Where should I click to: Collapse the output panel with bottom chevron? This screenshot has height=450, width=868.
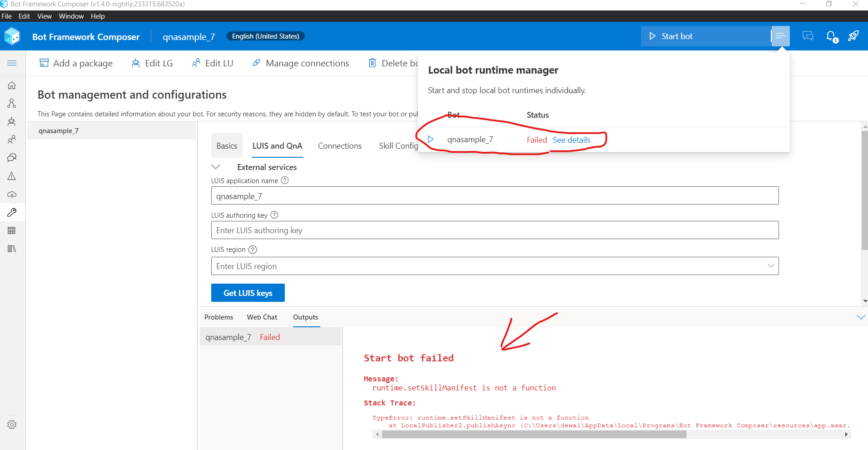861,317
